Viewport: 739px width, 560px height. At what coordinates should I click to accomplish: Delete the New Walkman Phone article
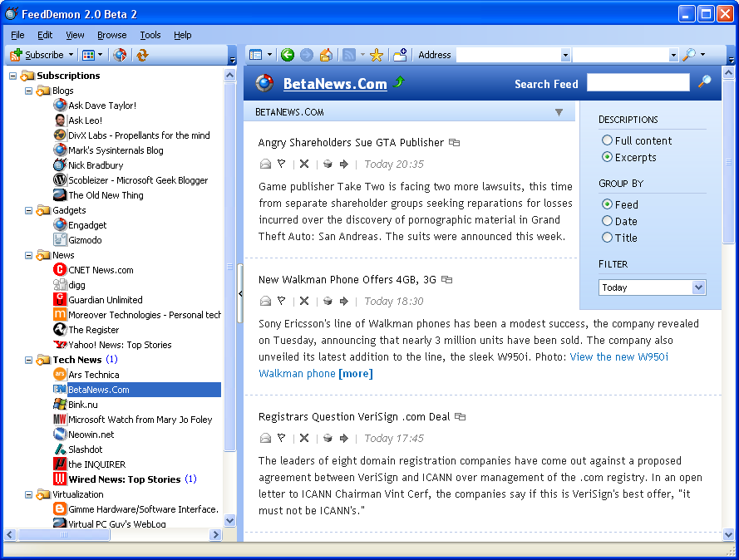304,301
